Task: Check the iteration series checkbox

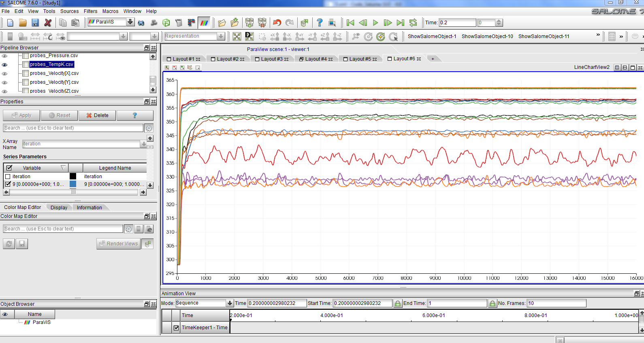Action: point(8,177)
